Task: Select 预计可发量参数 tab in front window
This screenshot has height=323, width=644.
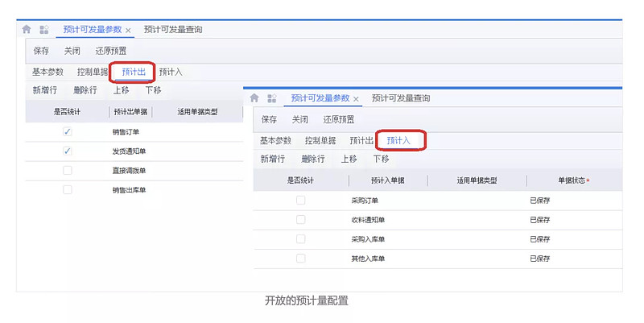Action: [x=320, y=98]
